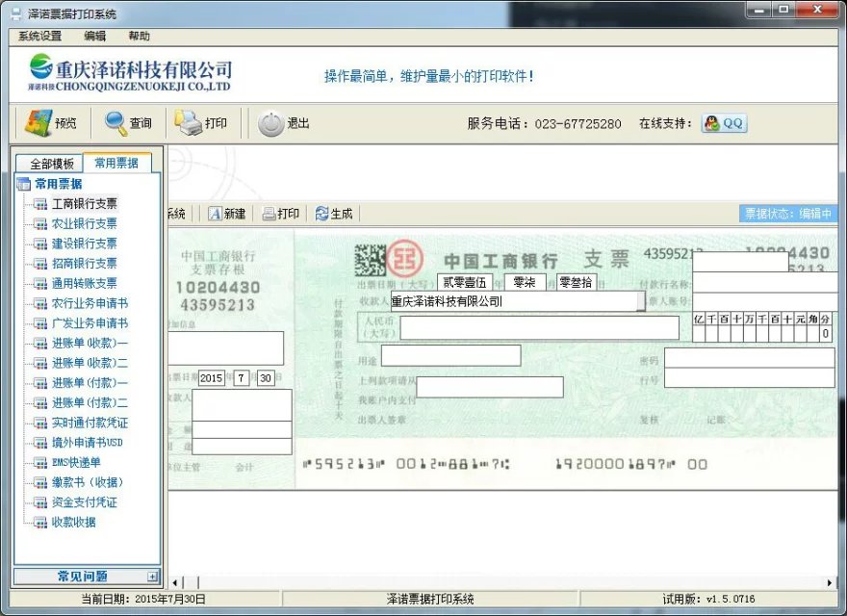Open the 系统设置 menu
The image size is (847, 616).
tap(40, 37)
